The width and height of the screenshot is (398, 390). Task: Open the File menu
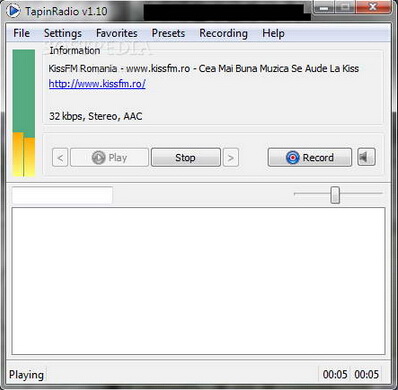coord(21,33)
